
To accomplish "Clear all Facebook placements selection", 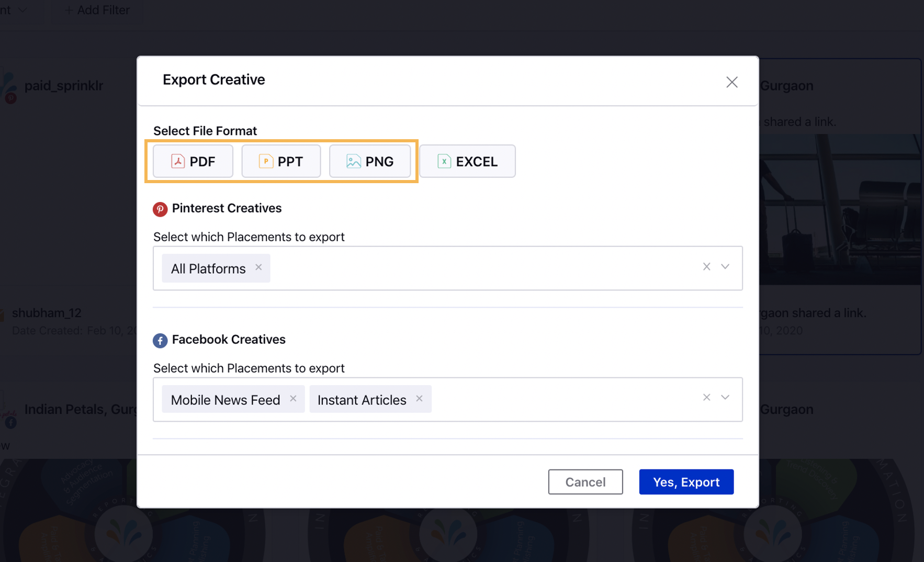I will point(706,398).
